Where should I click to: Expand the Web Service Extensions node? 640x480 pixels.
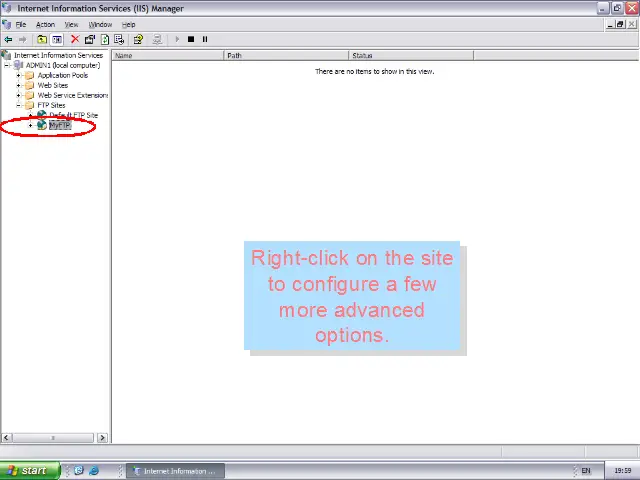click(18, 96)
